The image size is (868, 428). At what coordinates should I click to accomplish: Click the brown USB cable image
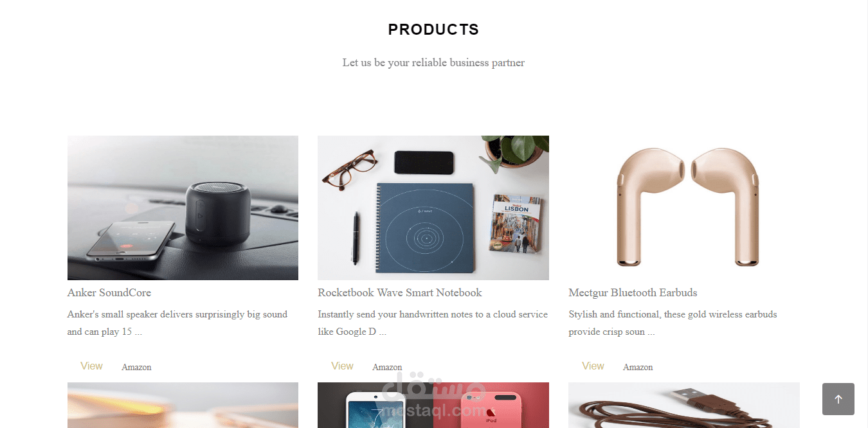point(684,406)
